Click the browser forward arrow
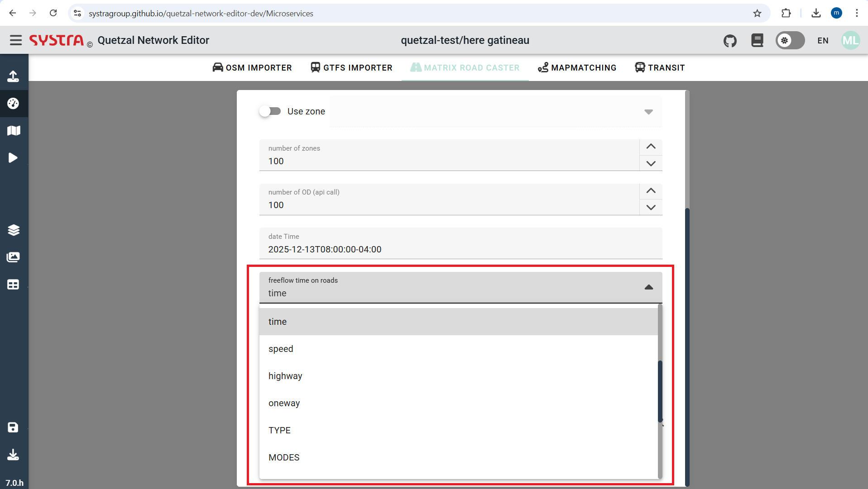The image size is (868, 489). click(x=33, y=13)
